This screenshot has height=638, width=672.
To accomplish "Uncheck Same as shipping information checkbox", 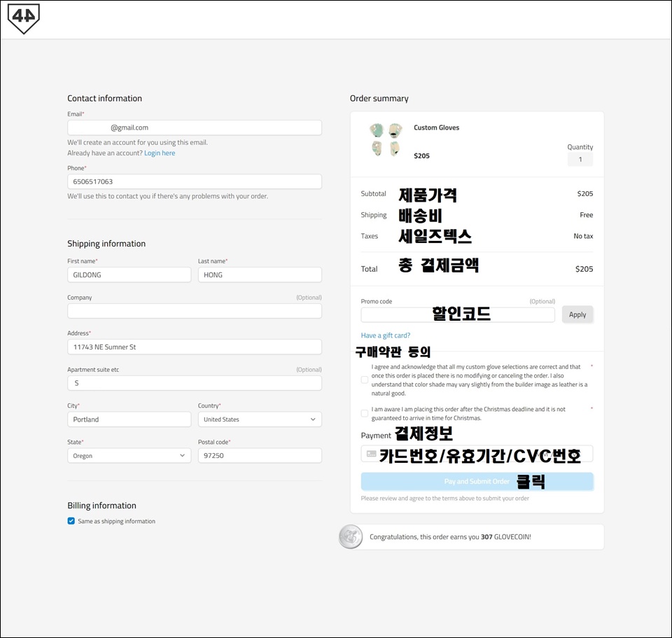I will [71, 521].
